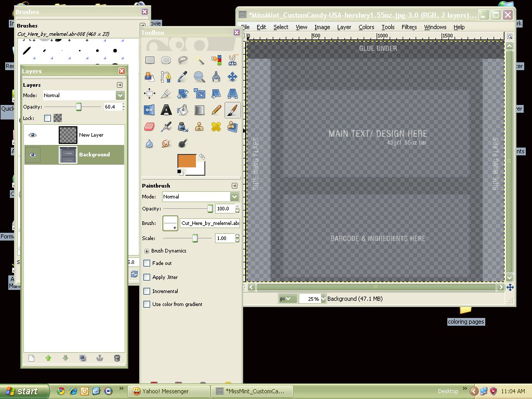Click the delete layer trash button
The width and height of the screenshot is (532, 399).
117,358
